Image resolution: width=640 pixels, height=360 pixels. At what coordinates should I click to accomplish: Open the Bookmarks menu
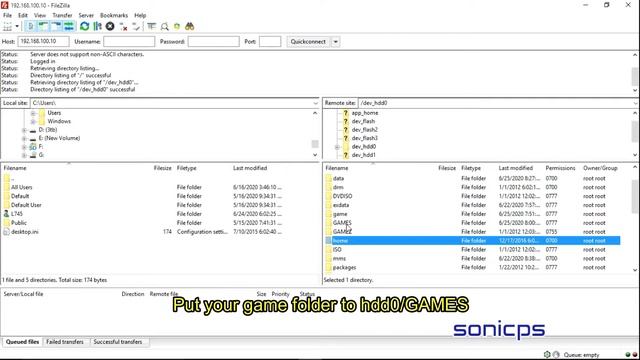[114, 15]
